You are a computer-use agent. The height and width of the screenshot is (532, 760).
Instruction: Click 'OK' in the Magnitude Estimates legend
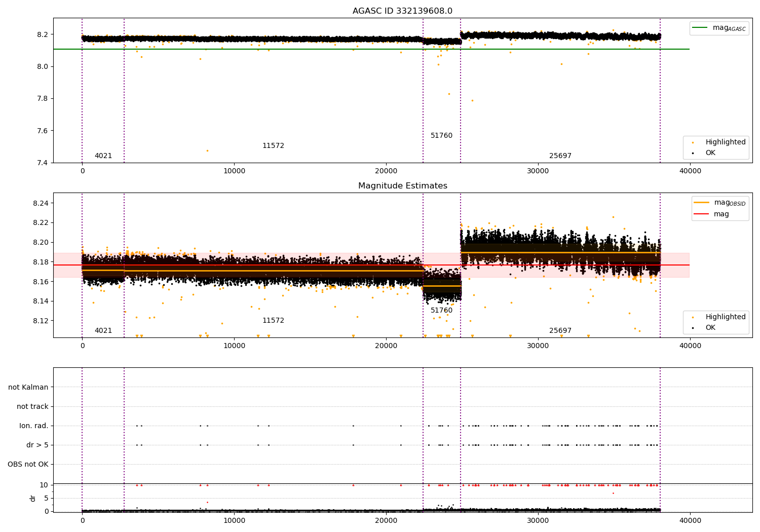[x=710, y=327]
